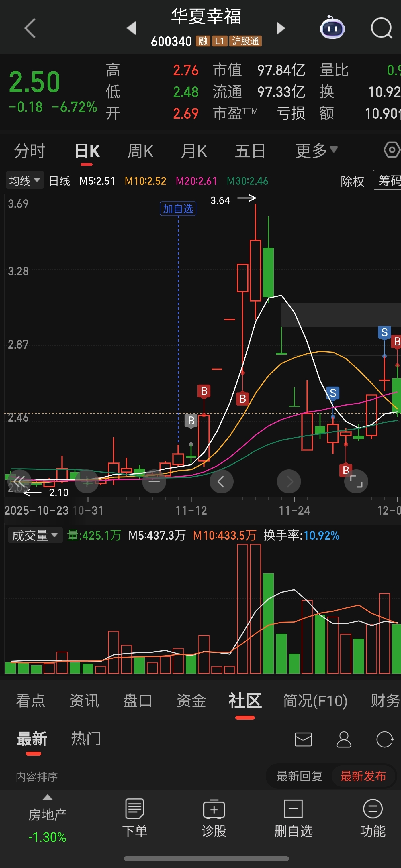Tap the 沪股通 badge
Screen dimensions: 401x868
click(x=246, y=41)
